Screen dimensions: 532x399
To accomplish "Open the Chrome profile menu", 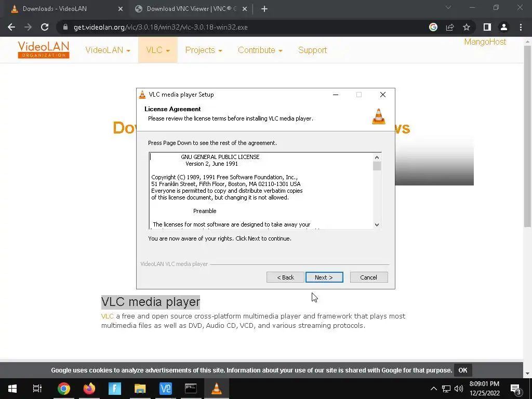I will coord(504,27).
